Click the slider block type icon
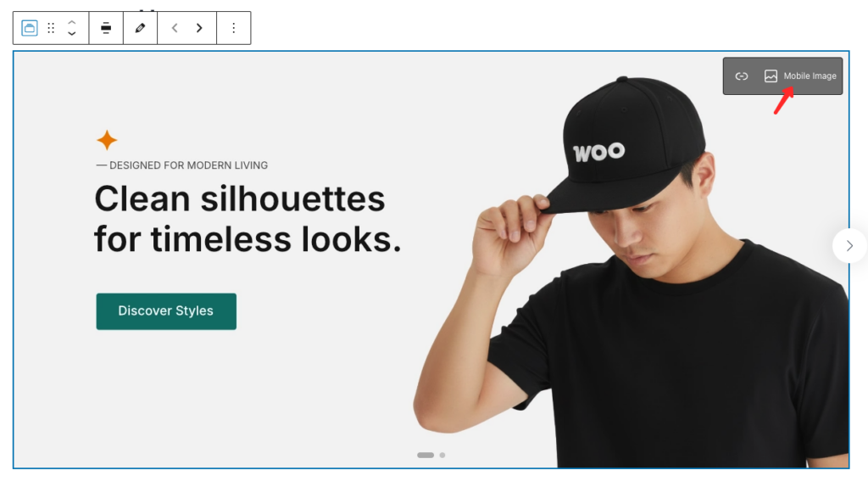Image resolution: width=868 pixels, height=481 pixels. point(30,28)
